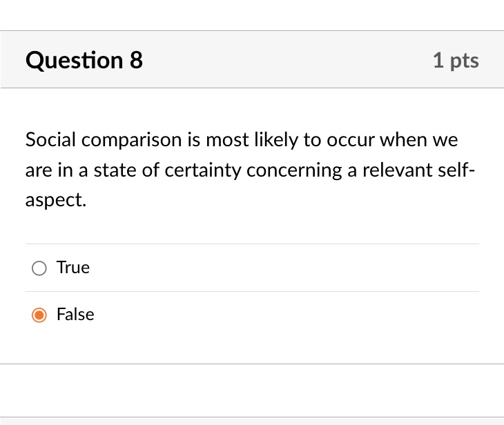Click the Question 8 heading
Viewport: 504px width, 425px height.
(84, 60)
